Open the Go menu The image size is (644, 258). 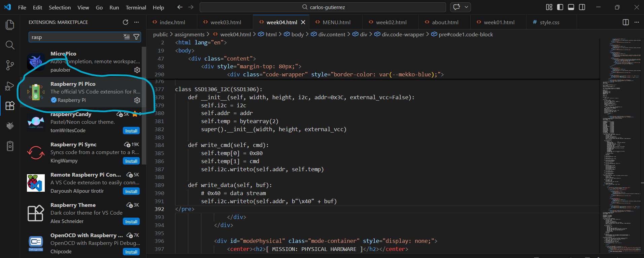99,7
